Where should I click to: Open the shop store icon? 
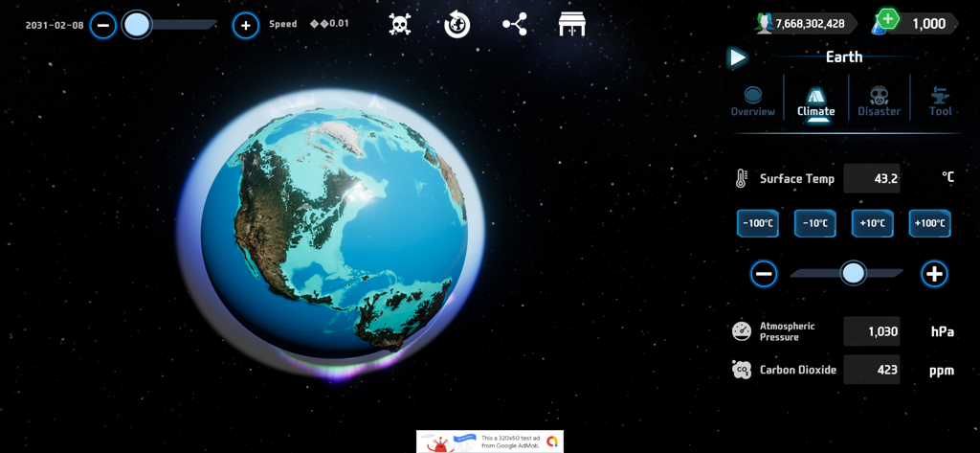571,25
